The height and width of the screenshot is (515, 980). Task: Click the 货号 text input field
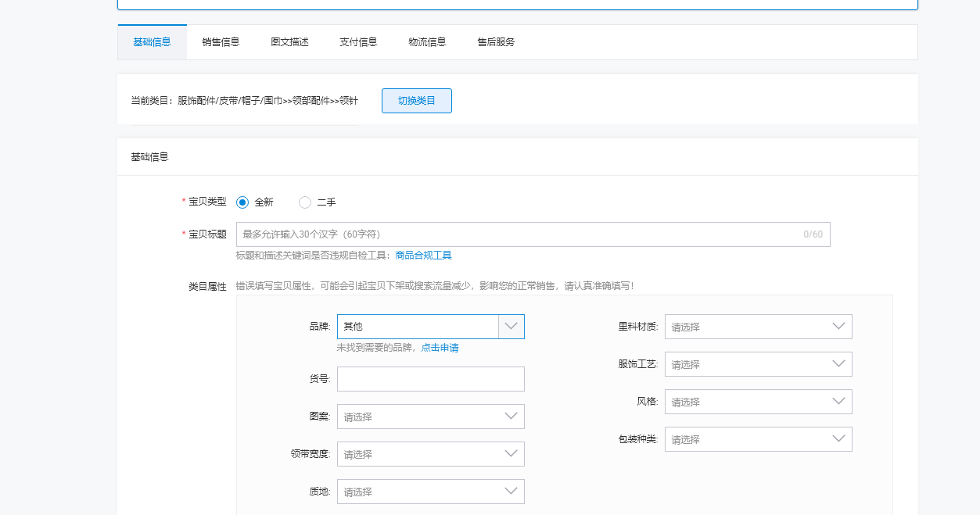tap(430, 379)
